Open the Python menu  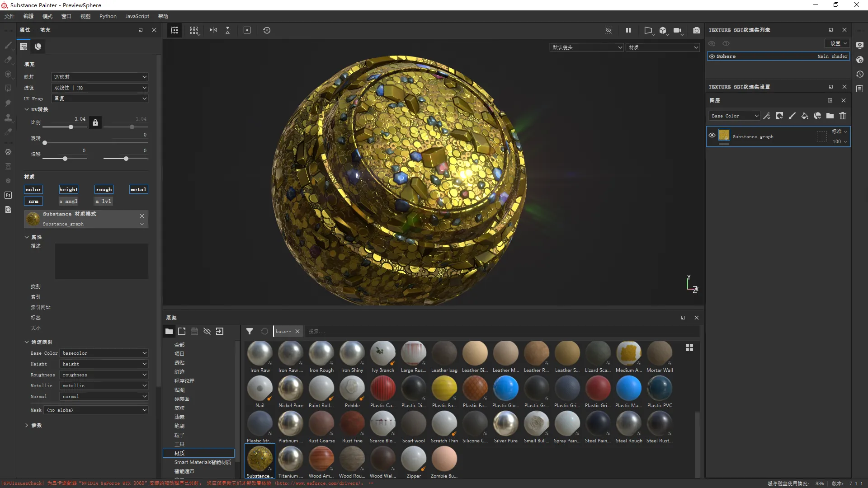(x=108, y=16)
